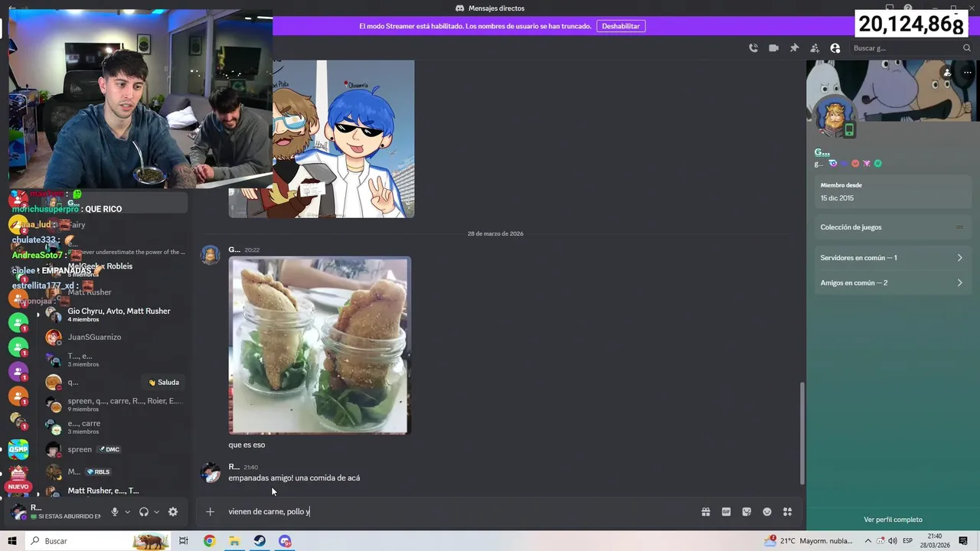Open the Matt Rusher direct message
Image resolution: width=980 pixels, height=551 pixels.
coord(113,292)
